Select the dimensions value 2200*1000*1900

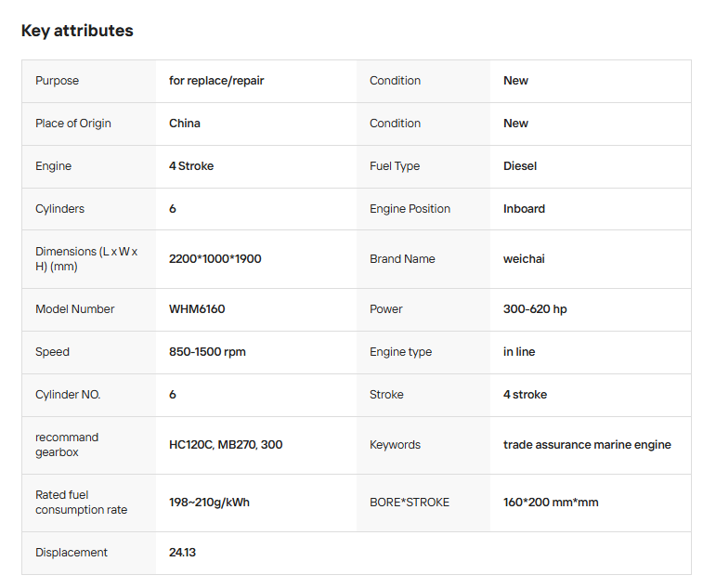[215, 259]
